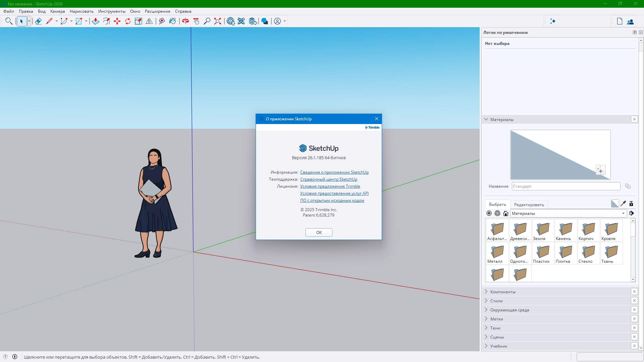This screenshot has height=362, width=644.
Task: Collapse the Materials panel section
Action: click(486, 119)
